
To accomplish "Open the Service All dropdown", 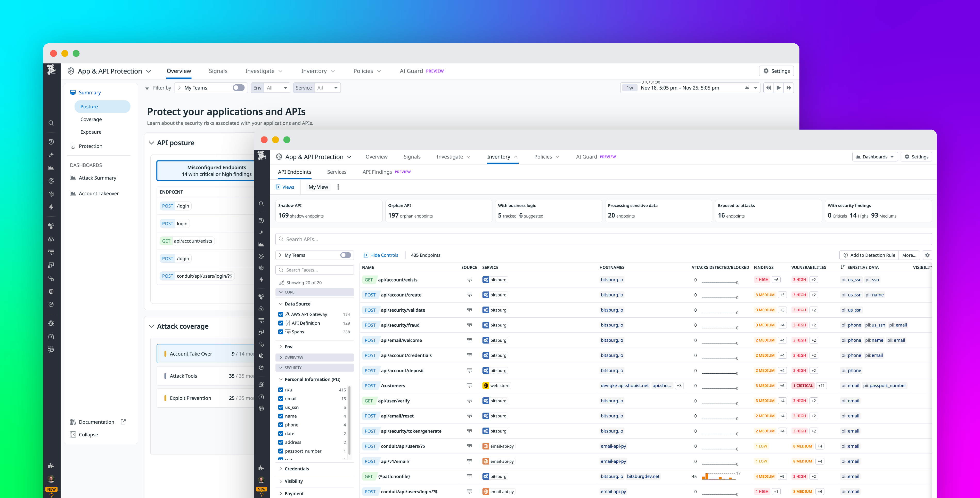I will [x=327, y=87].
